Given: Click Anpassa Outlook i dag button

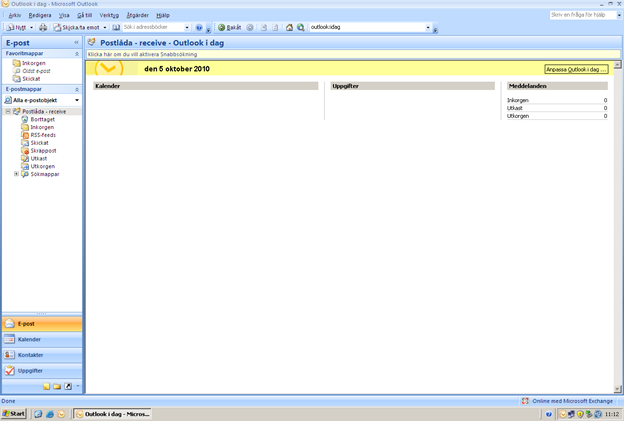Looking at the screenshot, I should click(576, 69).
